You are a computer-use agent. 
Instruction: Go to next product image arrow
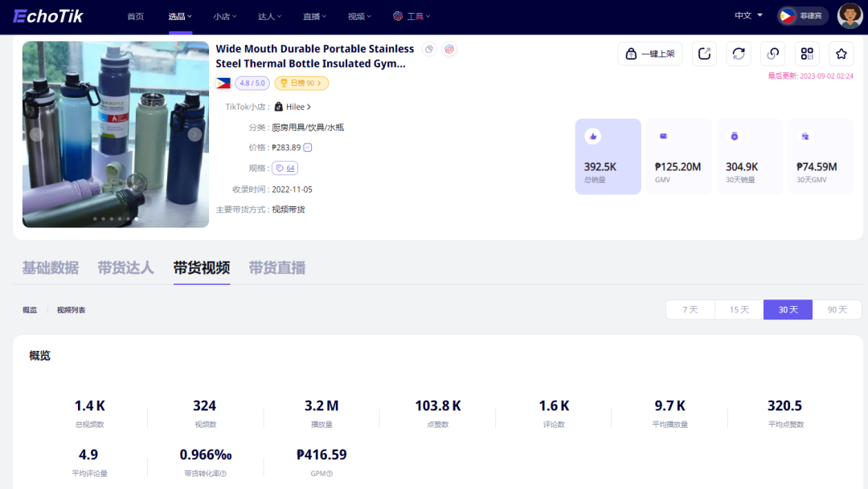[x=194, y=135]
